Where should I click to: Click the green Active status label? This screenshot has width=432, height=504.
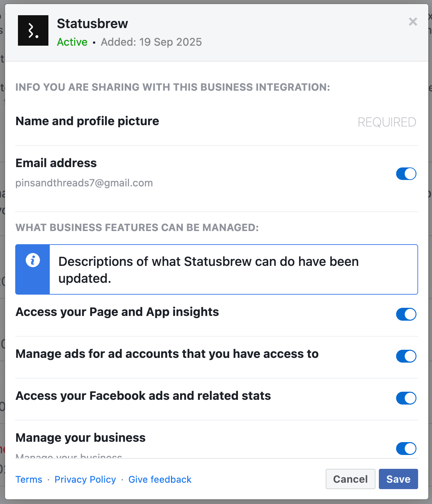[72, 42]
